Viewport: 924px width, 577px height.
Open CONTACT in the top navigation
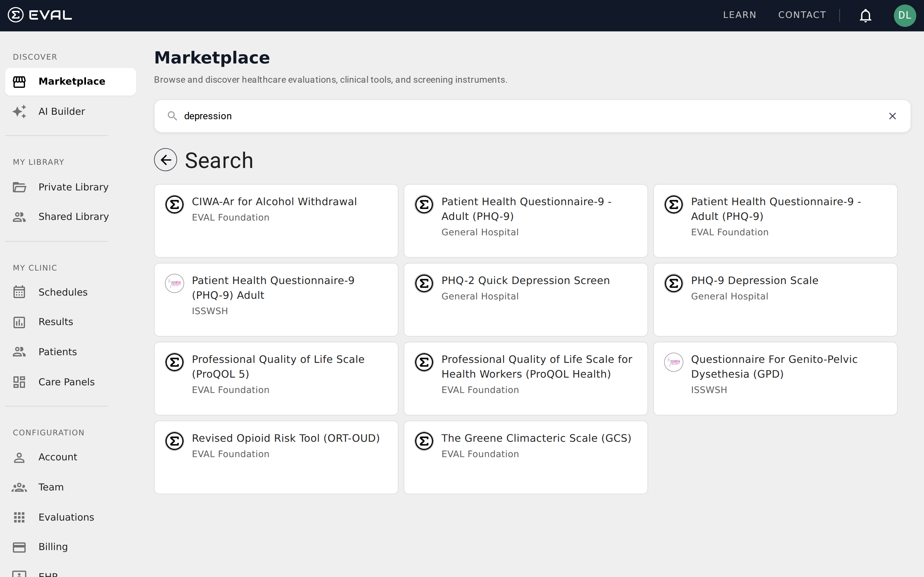[802, 15]
